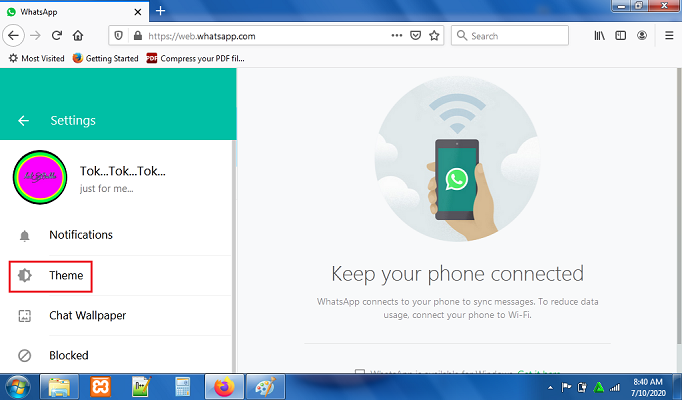Image resolution: width=682 pixels, height=400 pixels.
Task: Open Notepad++ from taskbar
Action: click(x=141, y=387)
